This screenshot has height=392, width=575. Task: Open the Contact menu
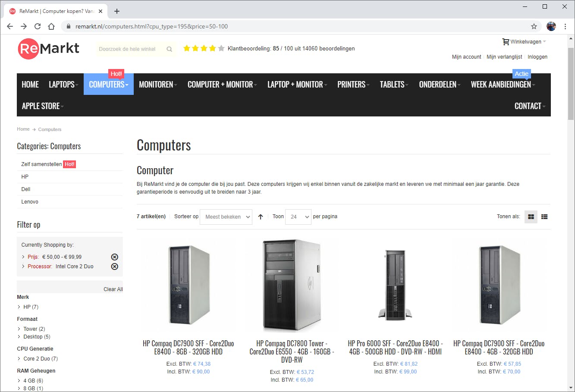pyautogui.click(x=530, y=106)
